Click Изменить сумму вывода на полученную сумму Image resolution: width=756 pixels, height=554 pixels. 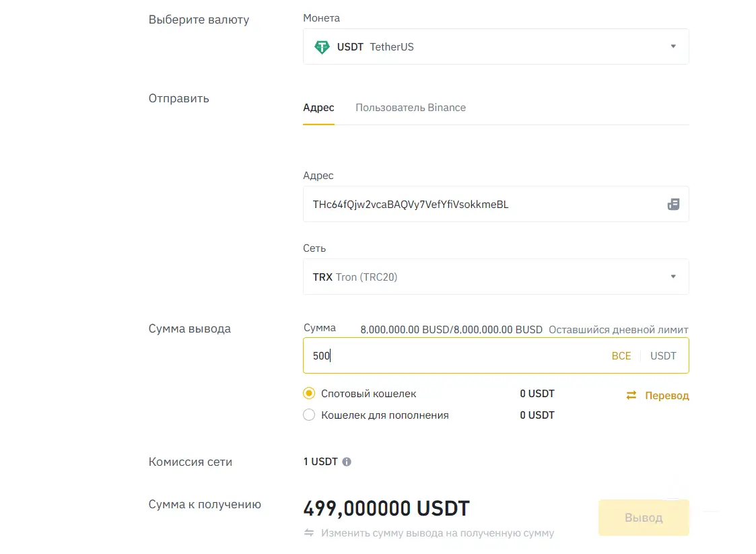tap(438, 533)
